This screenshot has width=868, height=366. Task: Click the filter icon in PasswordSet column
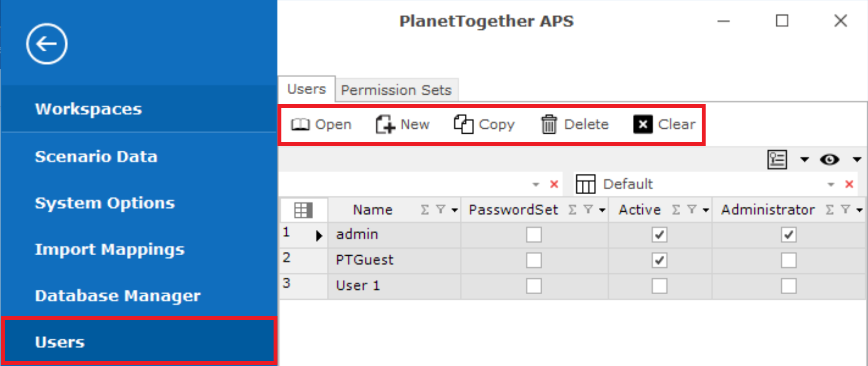pos(588,209)
